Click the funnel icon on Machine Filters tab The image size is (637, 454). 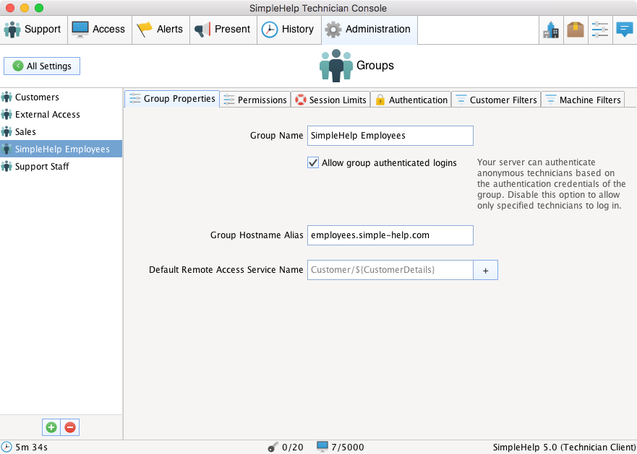[x=550, y=99]
